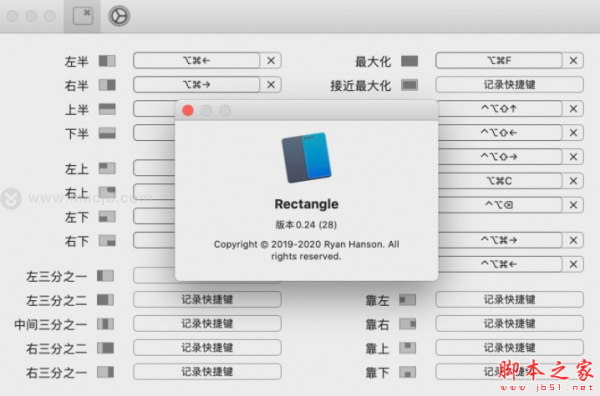The image size is (600, 396).
Task: Clear the ⌃⌥⇧→ shortcut
Action: click(573, 157)
